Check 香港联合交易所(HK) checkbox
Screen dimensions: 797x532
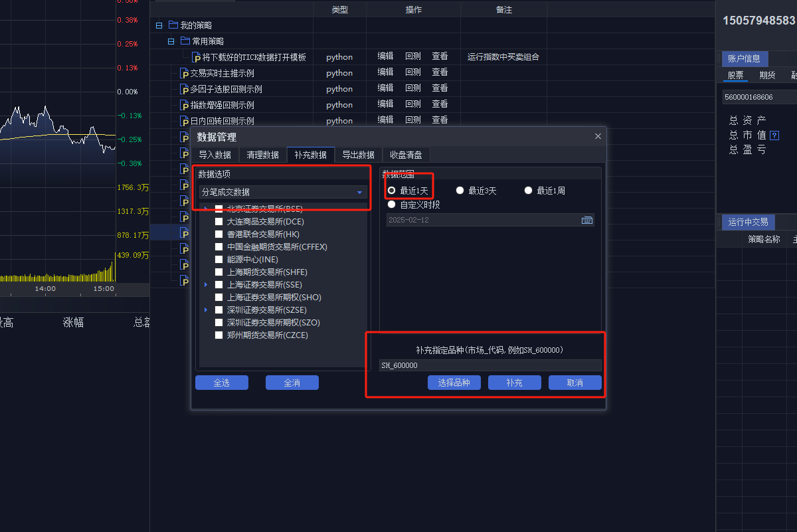(219, 234)
